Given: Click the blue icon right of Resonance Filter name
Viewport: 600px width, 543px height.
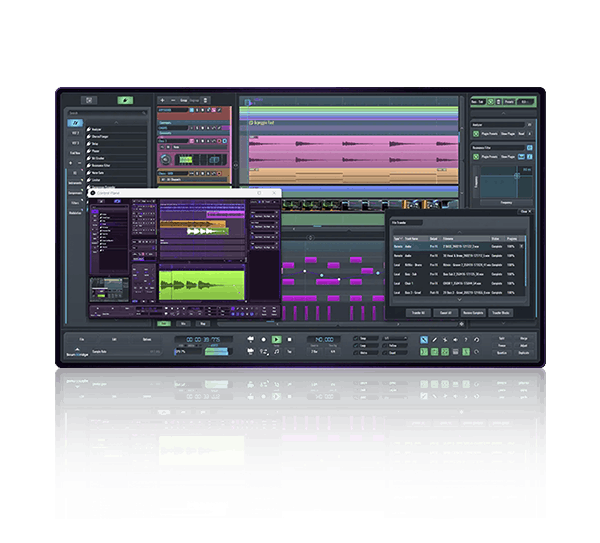Looking at the screenshot, I should [x=530, y=148].
